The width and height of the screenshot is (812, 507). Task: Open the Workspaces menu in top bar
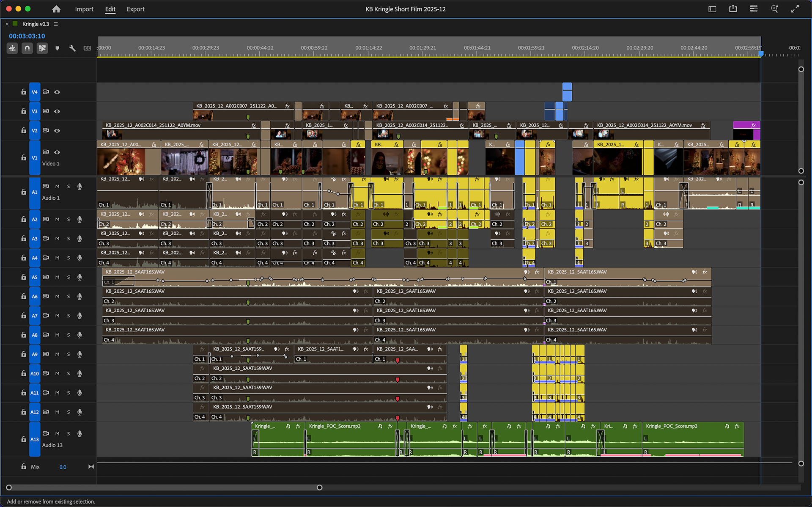754,9
